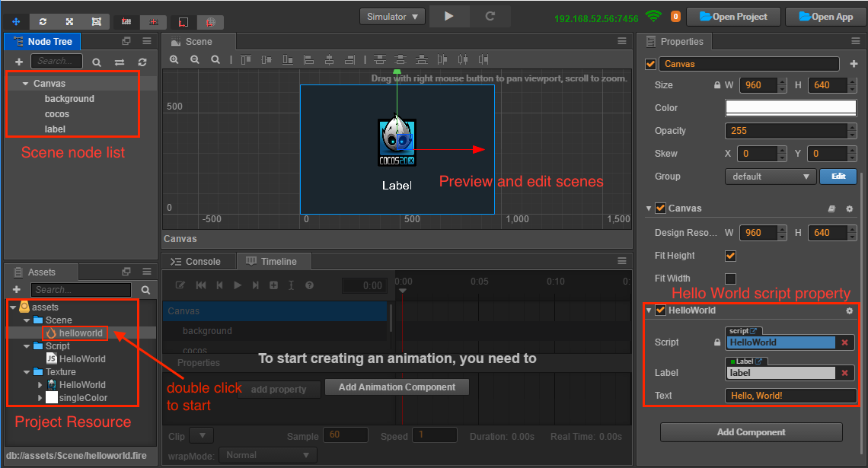This screenshot has height=468, width=868.
Task: Toggle the Size aspect ratio lock
Action: [717, 85]
